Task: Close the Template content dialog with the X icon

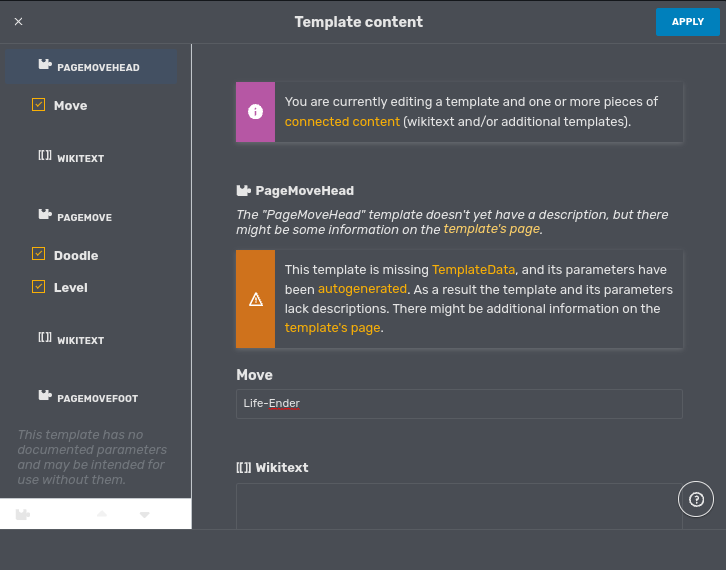Action: coord(19,21)
